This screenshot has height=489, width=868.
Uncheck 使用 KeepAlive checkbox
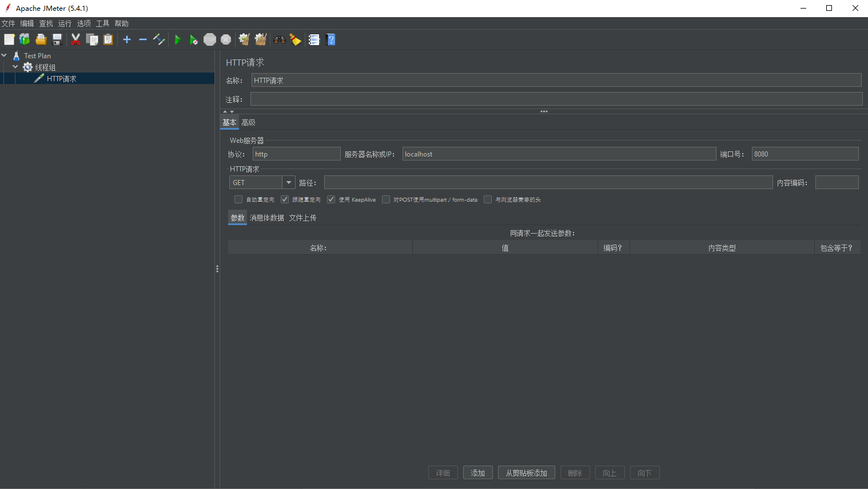(x=331, y=199)
